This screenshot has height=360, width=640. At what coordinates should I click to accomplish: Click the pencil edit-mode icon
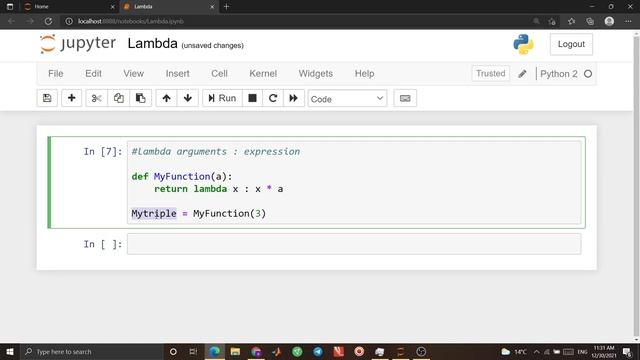[522, 74]
